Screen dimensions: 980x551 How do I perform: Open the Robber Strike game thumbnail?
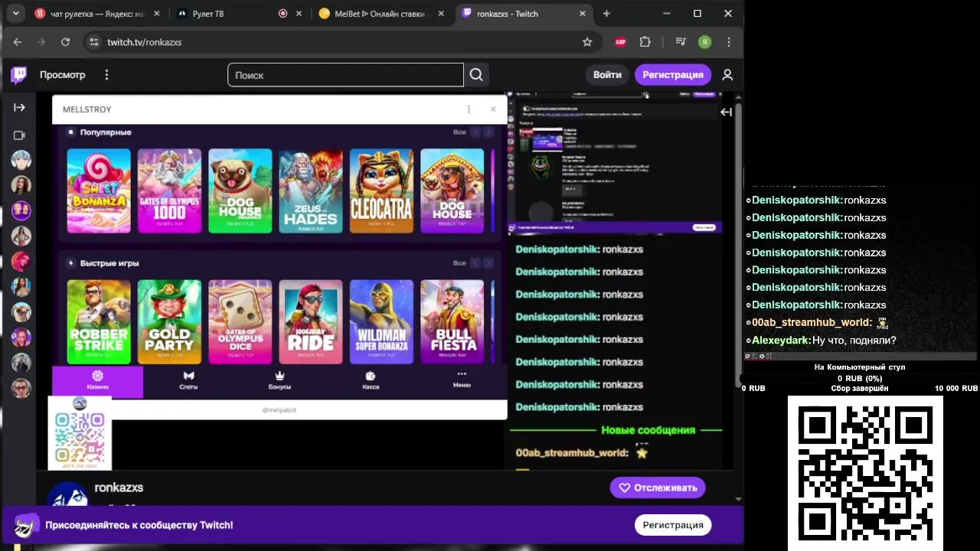tap(99, 321)
